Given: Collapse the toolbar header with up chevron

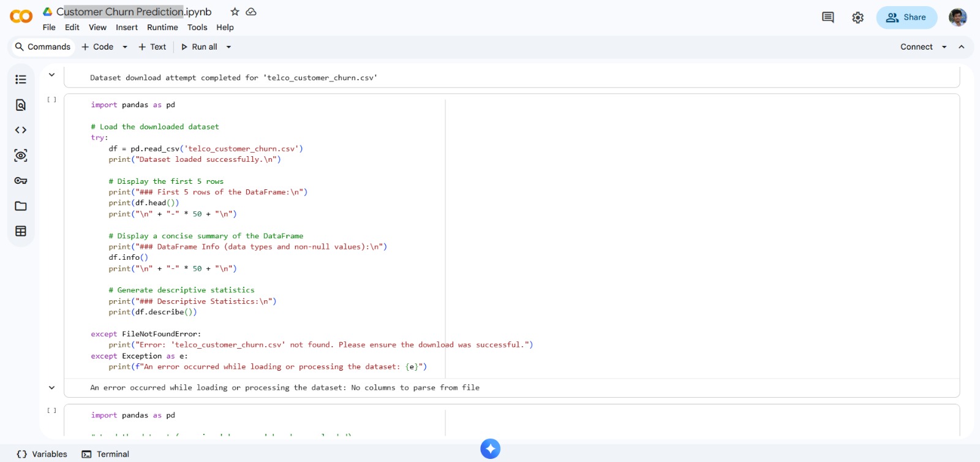Looking at the screenshot, I should pyautogui.click(x=962, y=47).
